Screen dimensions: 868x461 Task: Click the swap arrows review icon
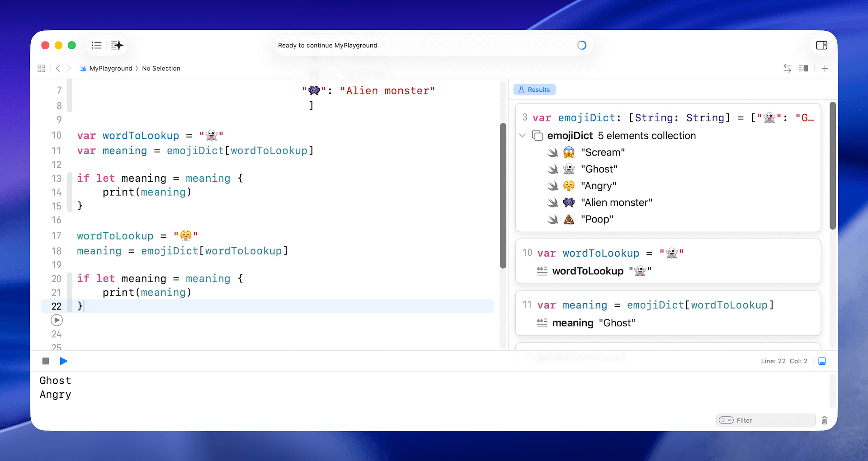point(787,68)
